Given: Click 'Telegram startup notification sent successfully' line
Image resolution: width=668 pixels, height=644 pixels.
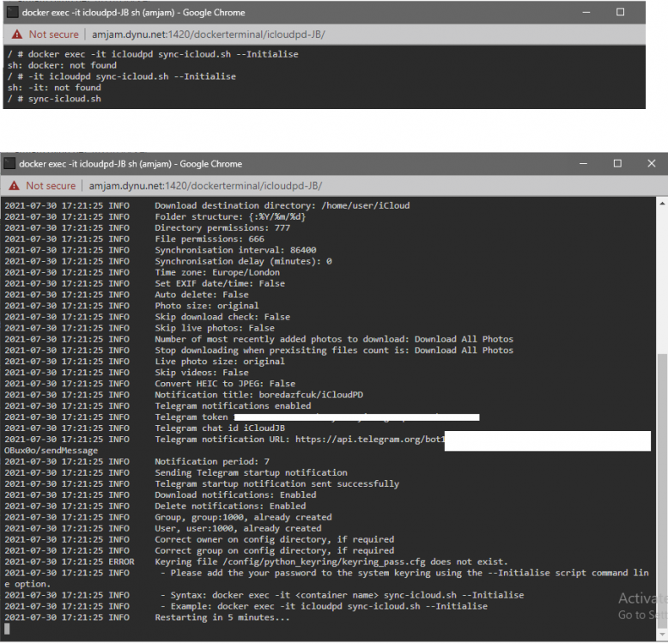Looking at the screenshot, I should pos(277,483).
